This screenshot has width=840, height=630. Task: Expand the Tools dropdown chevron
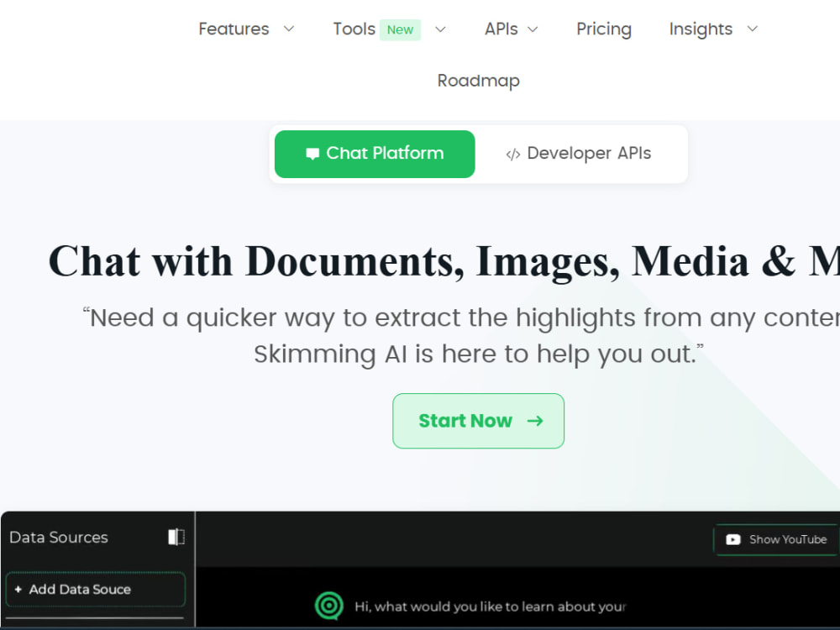440,29
